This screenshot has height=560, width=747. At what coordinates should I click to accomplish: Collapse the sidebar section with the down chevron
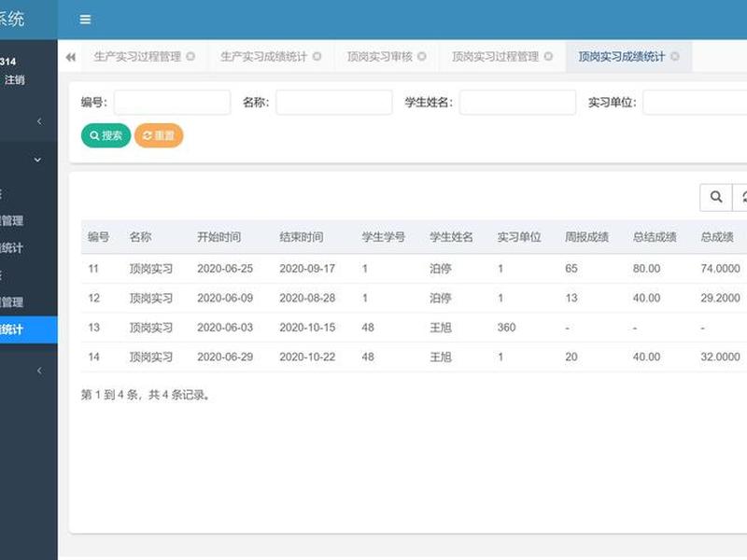point(37,160)
